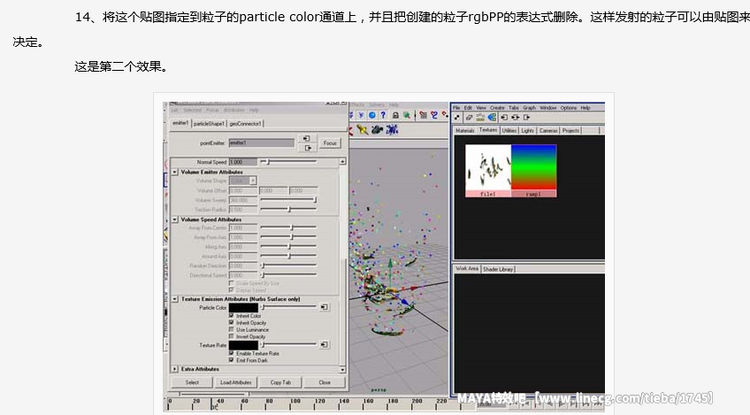Viewport: 750px width, 415px height.
Task: Click the black Texture Rate swatch
Action: click(x=243, y=345)
